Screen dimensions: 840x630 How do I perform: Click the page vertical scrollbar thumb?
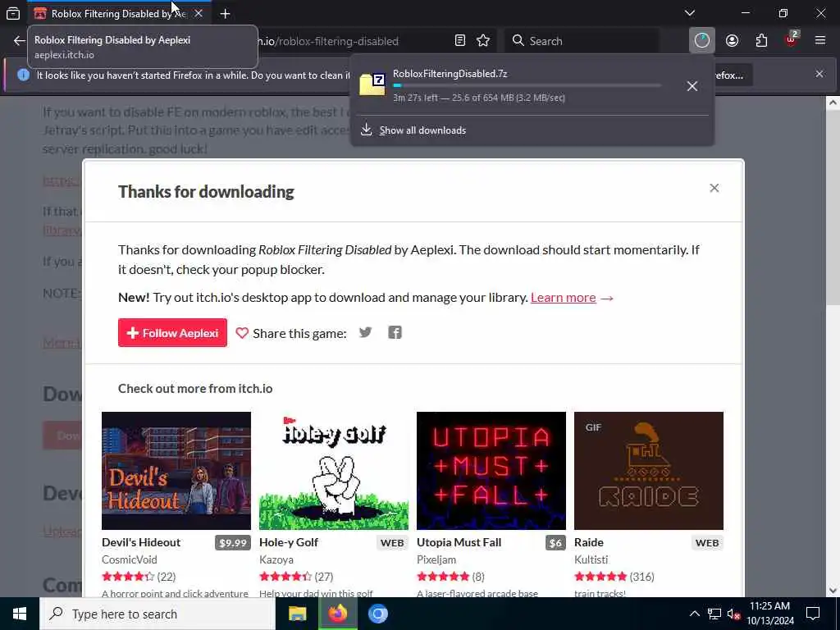[x=833, y=208]
